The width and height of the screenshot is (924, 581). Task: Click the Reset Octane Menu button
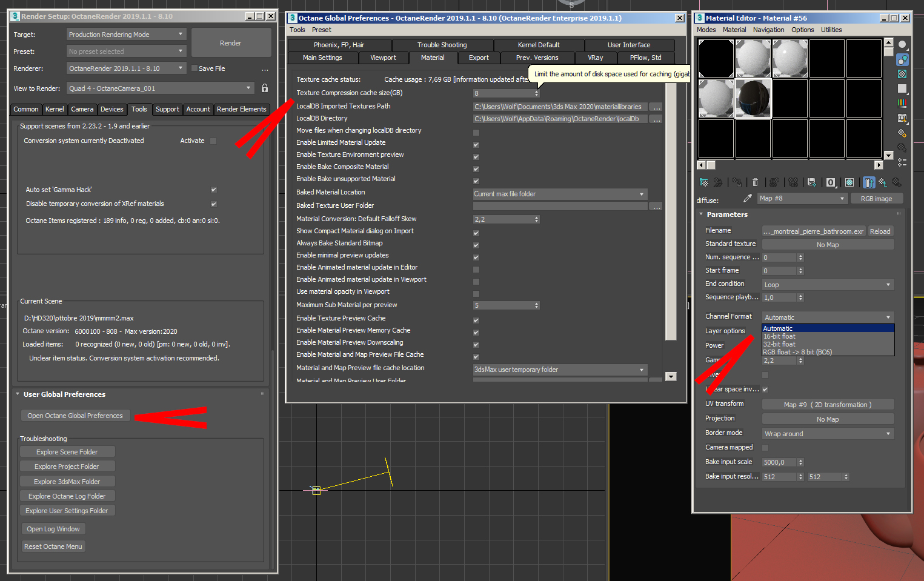[x=53, y=546]
